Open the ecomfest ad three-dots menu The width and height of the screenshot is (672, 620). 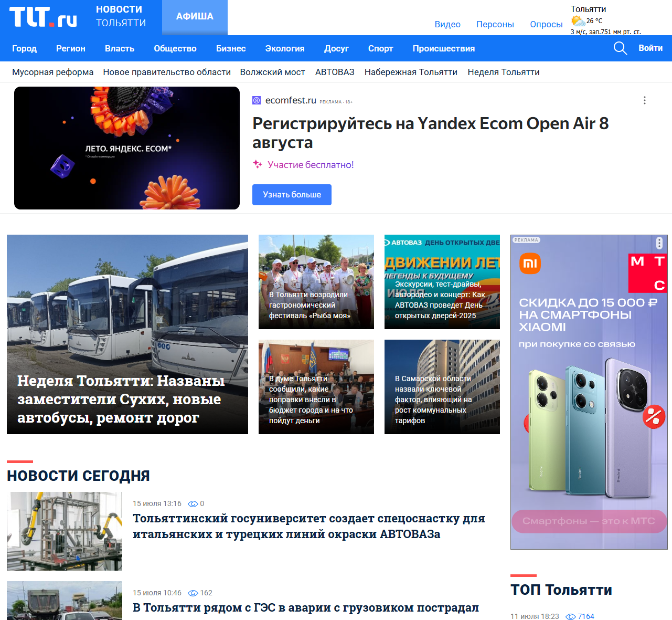[x=645, y=100]
